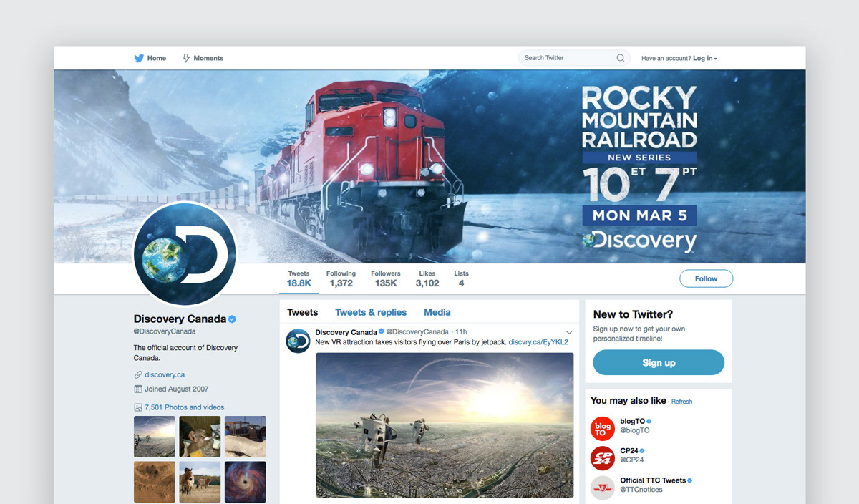This screenshot has width=859, height=504.
Task: Open the Followers 135K stat
Action: 386,279
